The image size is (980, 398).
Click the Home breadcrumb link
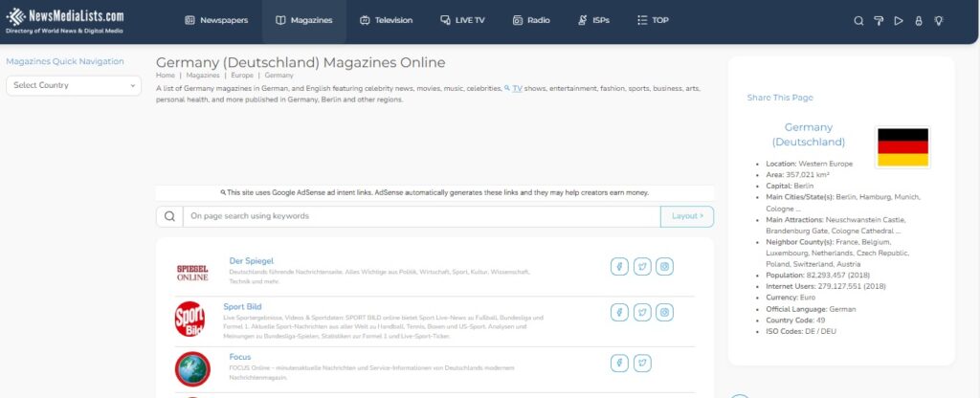point(165,75)
